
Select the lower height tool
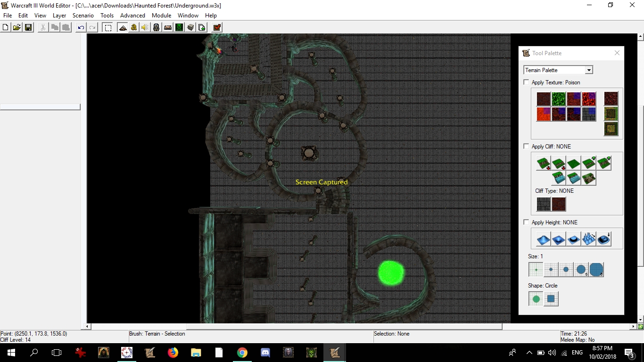559,239
